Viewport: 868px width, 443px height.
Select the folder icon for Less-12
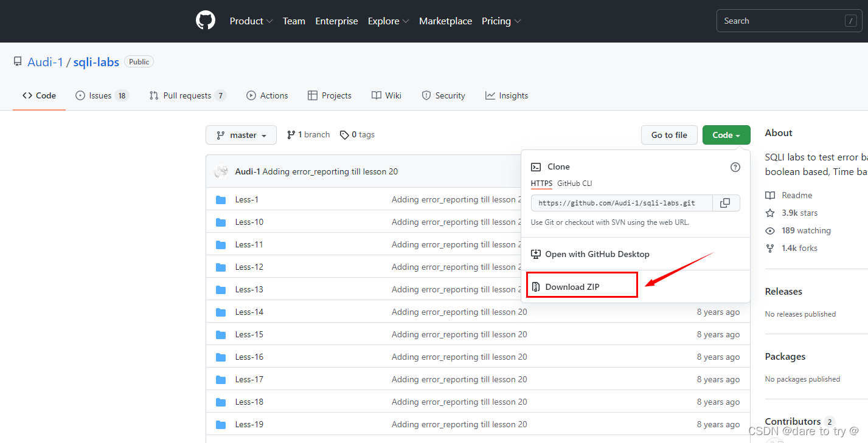click(x=221, y=267)
